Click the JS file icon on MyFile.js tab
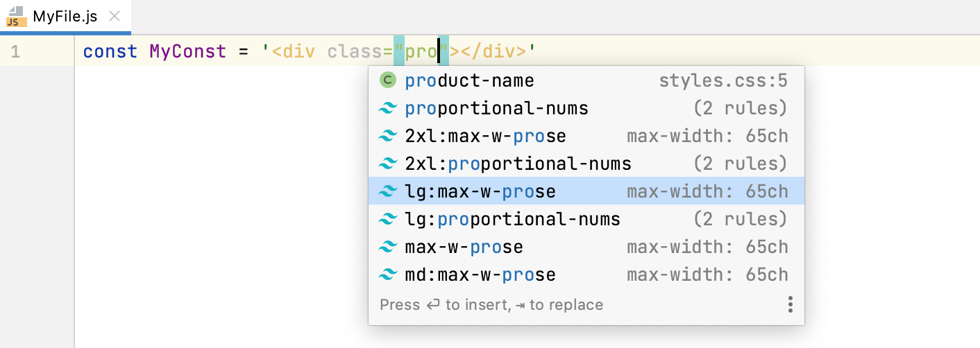 (x=16, y=17)
